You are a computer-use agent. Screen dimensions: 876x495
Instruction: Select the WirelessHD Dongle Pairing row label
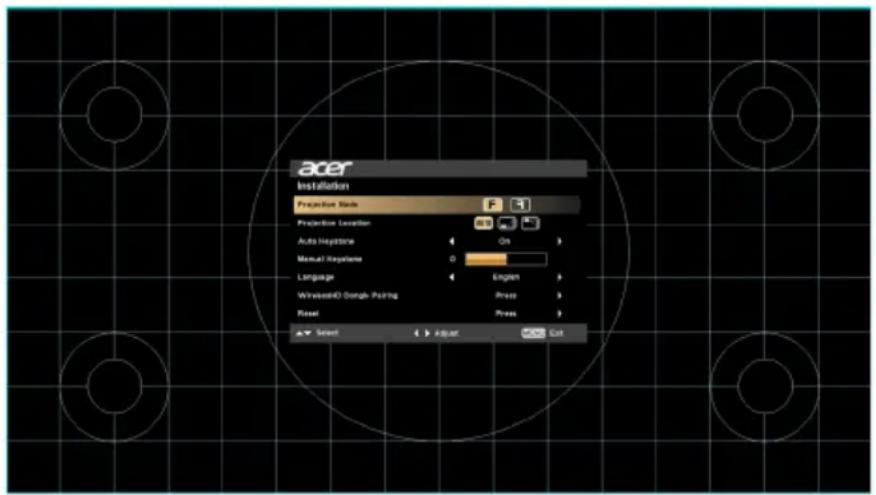coord(347,296)
